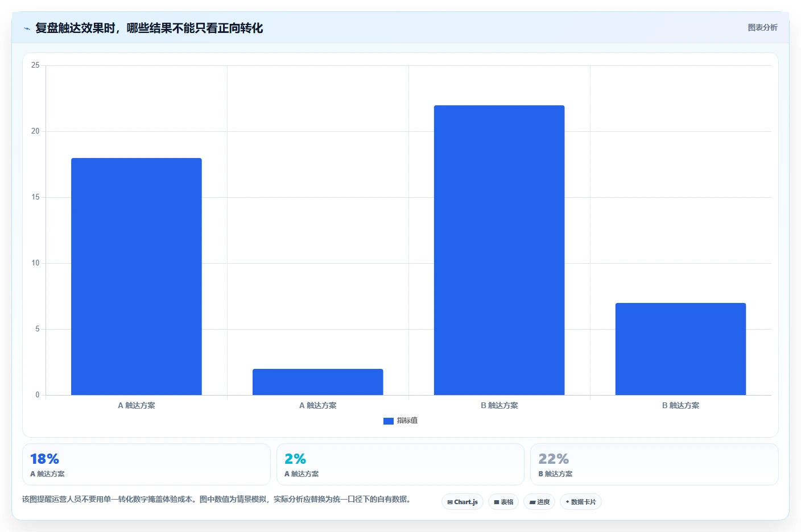Image resolution: width=801 pixels, height=532 pixels.
Task: Click the chart bar reaching 18
Action: click(137, 276)
